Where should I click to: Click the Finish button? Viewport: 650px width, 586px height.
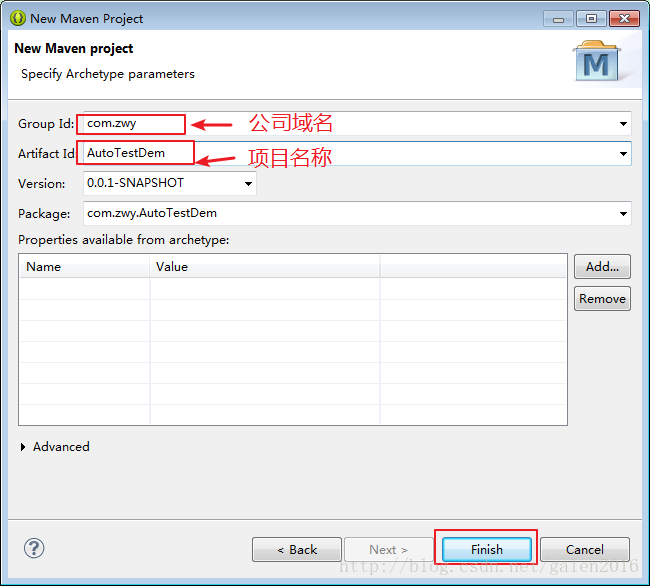pyautogui.click(x=487, y=550)
